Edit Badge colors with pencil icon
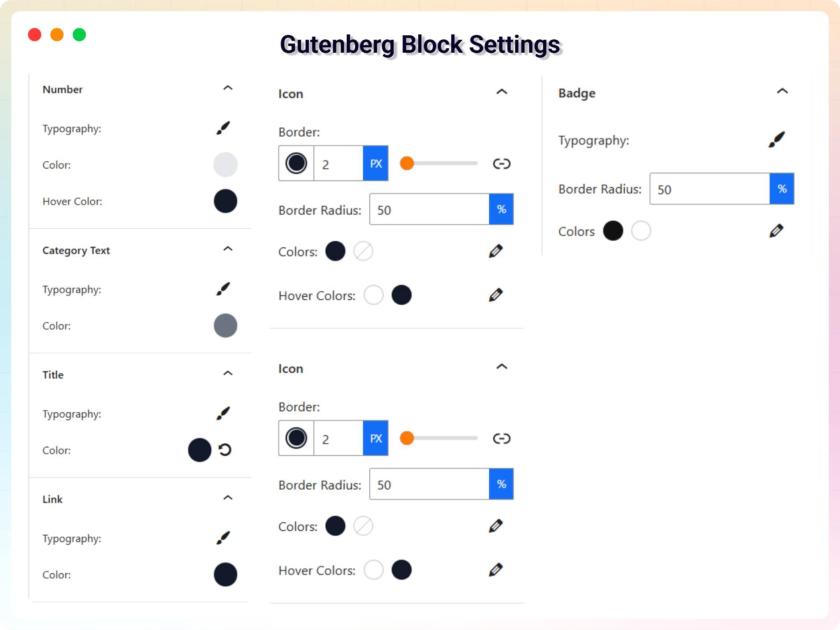 pos(776,231)
